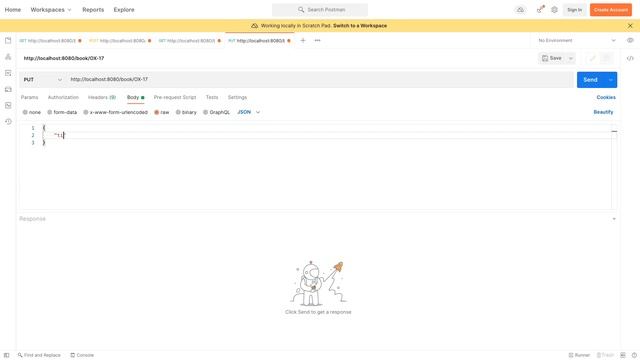Open the code snippet panel icon
640x360 pixels.
(630, 58)
